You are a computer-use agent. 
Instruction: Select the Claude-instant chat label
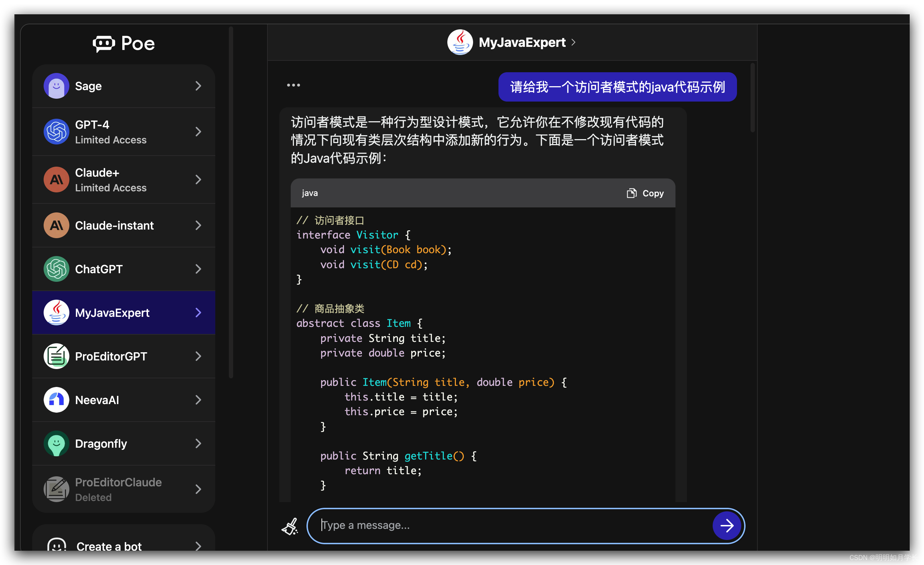(x=114, y=225)
